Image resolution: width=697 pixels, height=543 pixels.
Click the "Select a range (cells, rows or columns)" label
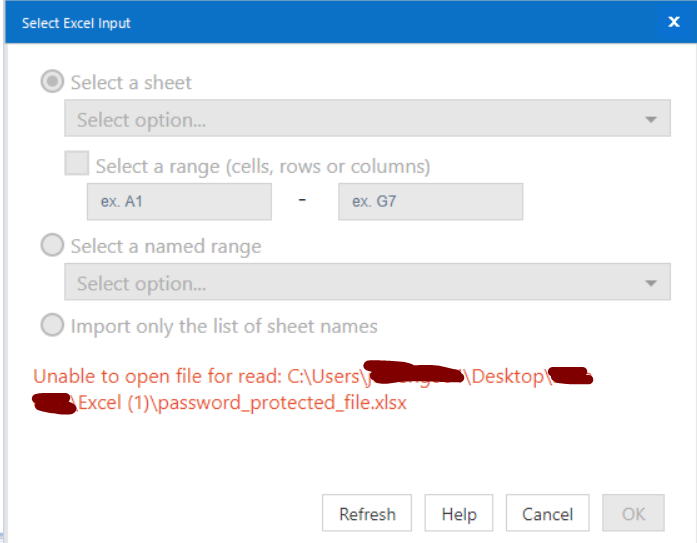263,165
